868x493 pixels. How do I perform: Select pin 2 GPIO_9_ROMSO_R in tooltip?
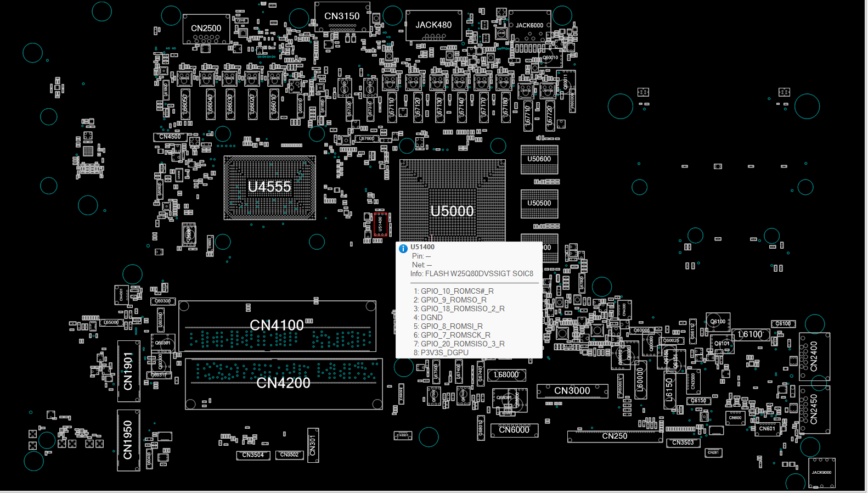click(x=450, y=300)
